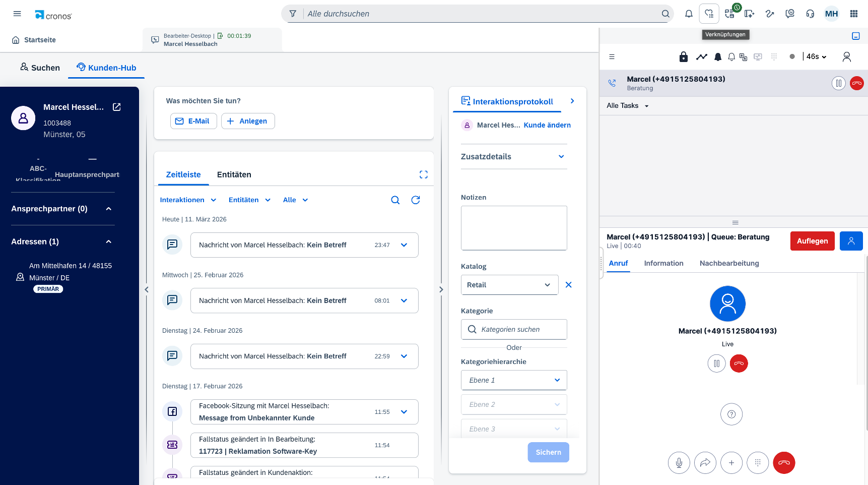The height and width of the screenshot is (485, 868).
Task: Focus the Kategorien suchen field
Action: 514,329
